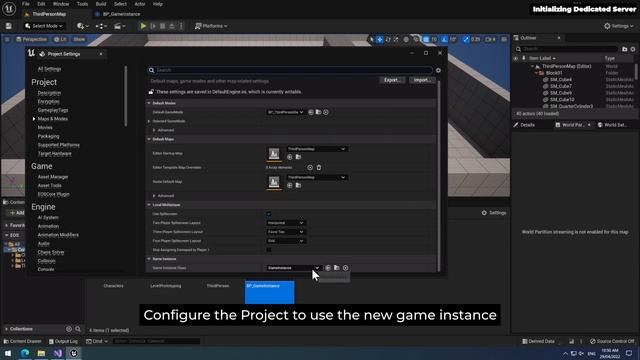Viewport: 640px width, 360px height.
Task: Open the Cinematics toolbar dropdown
Action: pos(120,26)
